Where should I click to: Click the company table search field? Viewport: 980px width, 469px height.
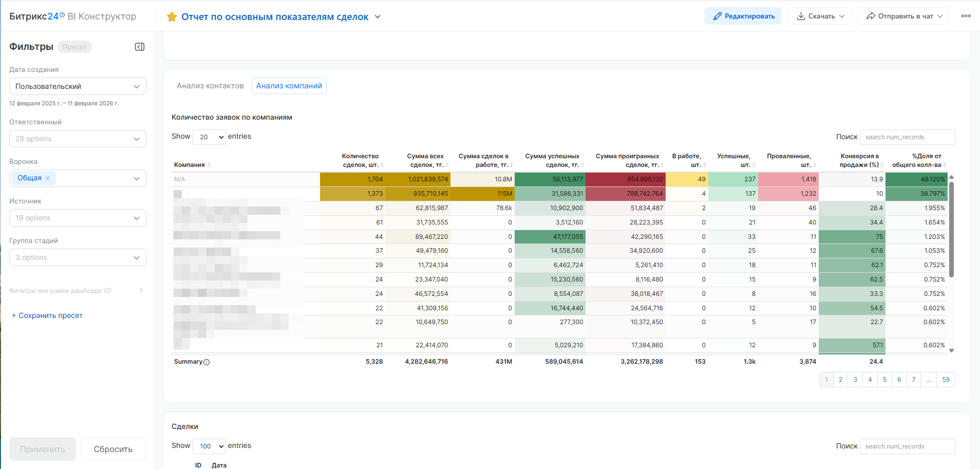coord(907,137)
